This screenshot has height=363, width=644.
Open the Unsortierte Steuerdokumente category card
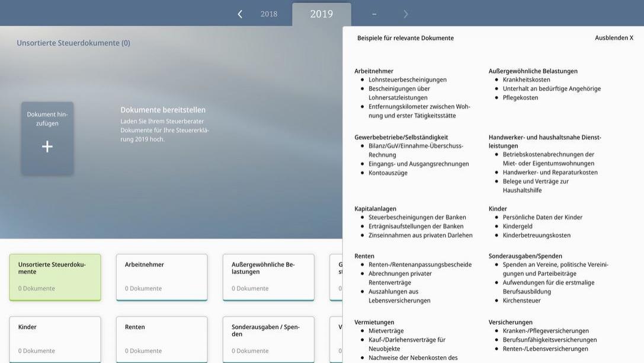point(55,277)
